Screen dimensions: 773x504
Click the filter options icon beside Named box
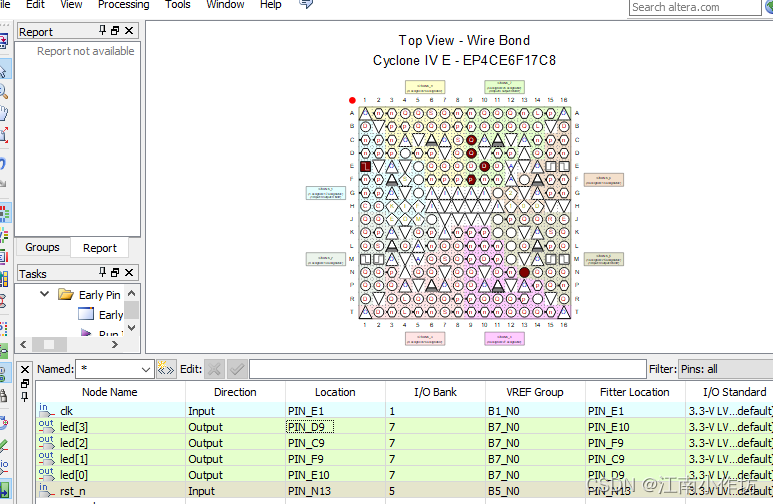(166, 368)
